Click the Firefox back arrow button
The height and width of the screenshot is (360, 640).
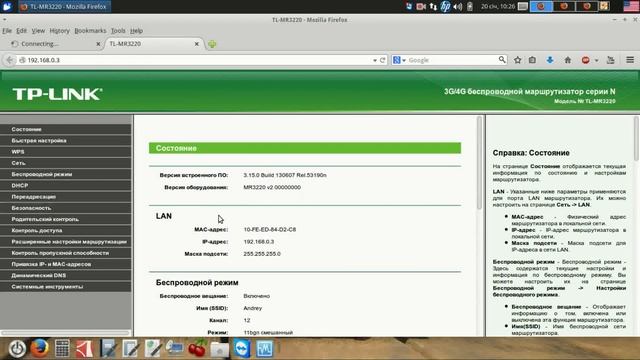9,60
